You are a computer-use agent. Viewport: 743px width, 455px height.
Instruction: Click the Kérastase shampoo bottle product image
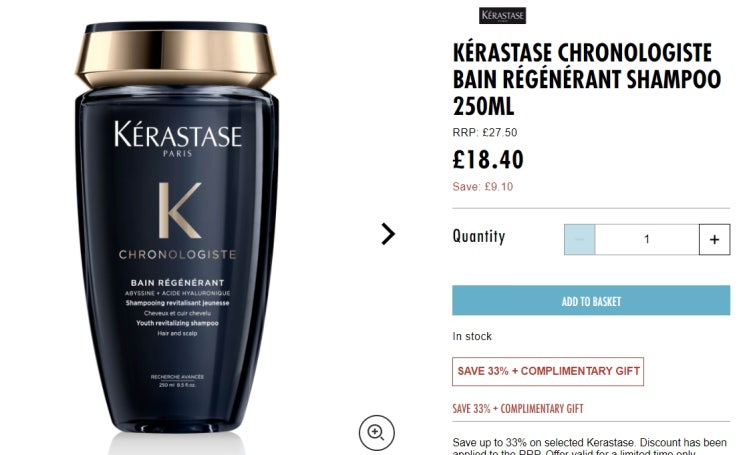pyautogui.click(x=176, y=228)
